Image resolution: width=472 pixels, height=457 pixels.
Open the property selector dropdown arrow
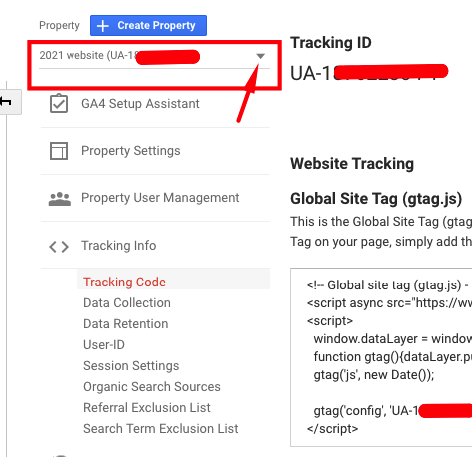[261, 56]
